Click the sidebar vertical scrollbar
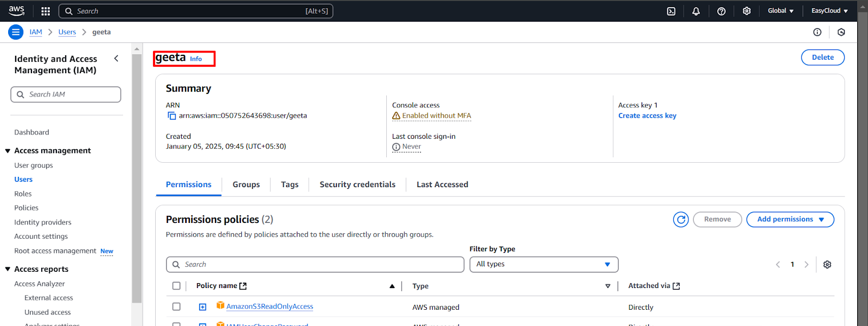Image resolution: width=868 pixels, height=326 pixels. click(137, 179)
